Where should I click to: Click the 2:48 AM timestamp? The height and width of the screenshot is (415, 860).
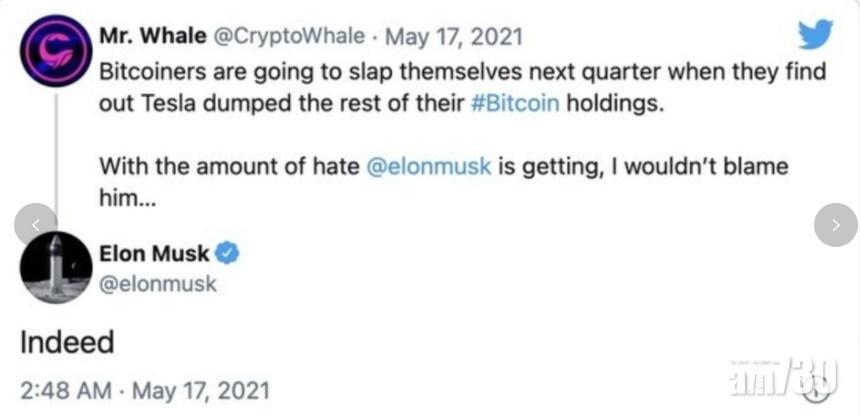pos(62,388)
